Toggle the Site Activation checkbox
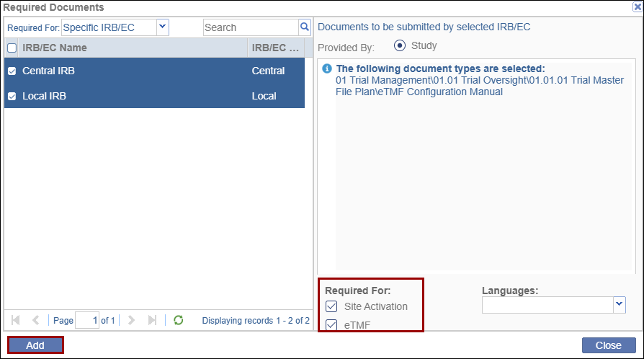This screenshot has width=644, height=359. coord(331,306)
